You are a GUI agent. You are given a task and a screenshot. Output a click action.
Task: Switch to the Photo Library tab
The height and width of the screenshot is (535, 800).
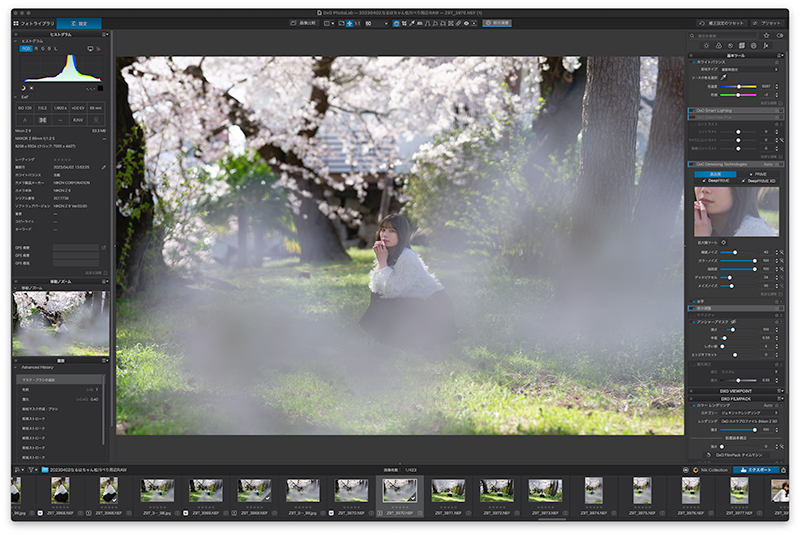34,23
